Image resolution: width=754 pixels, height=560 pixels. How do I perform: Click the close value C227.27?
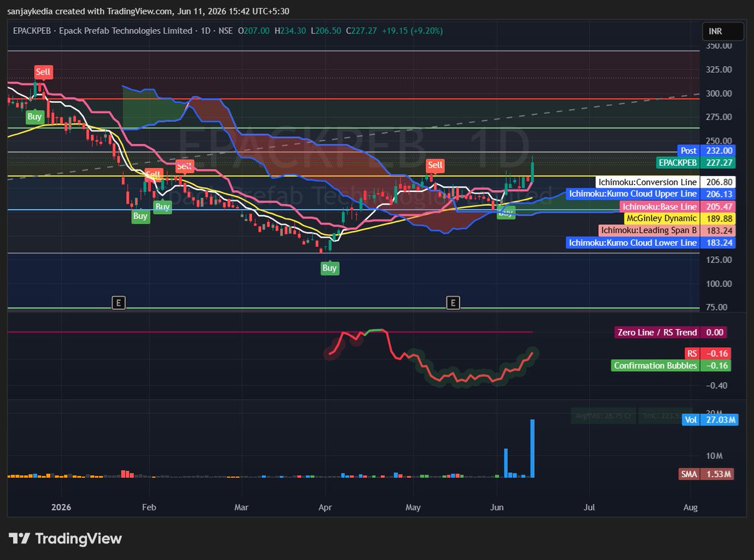(x=362, y=30)
